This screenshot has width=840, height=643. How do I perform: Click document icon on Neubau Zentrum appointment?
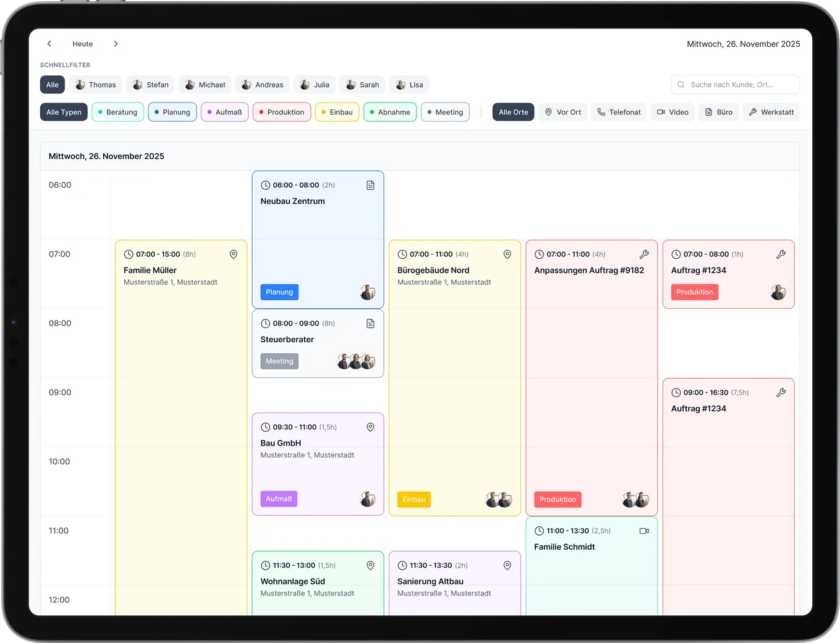[370, 185]
